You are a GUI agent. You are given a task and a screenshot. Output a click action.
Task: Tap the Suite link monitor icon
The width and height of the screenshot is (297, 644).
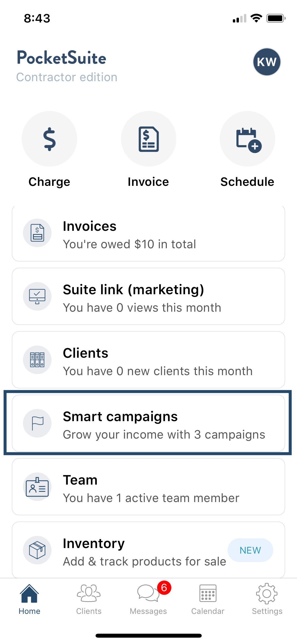[x=37, y=296]
